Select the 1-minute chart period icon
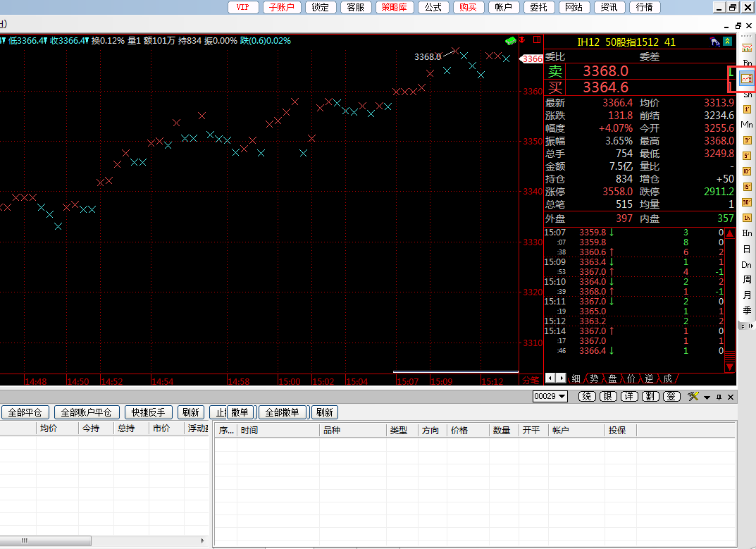Viewport: 756px width, 549px height. [x=747, y=109]
